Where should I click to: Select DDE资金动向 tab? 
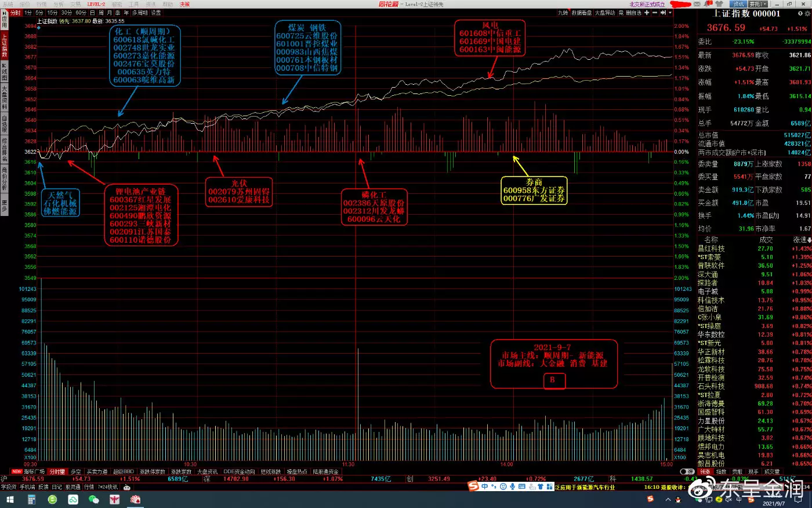coord(239,471)
